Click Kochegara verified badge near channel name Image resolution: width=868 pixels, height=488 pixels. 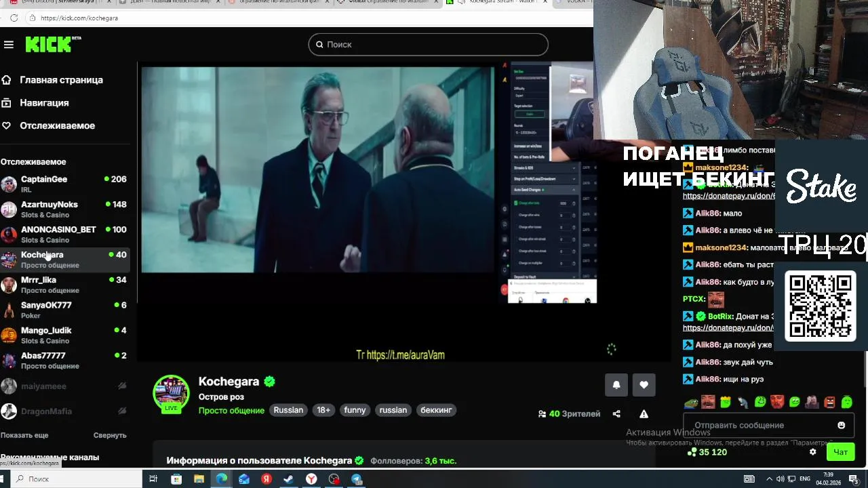[x=269, y=382]
